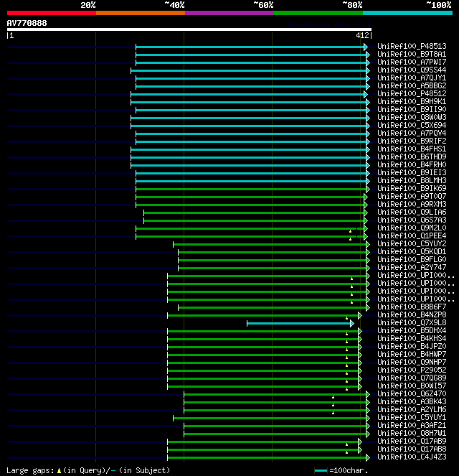Choose the UniRef100_C5YUY2 entry
The image size is (459, 476).
click(x=412, y=243)
